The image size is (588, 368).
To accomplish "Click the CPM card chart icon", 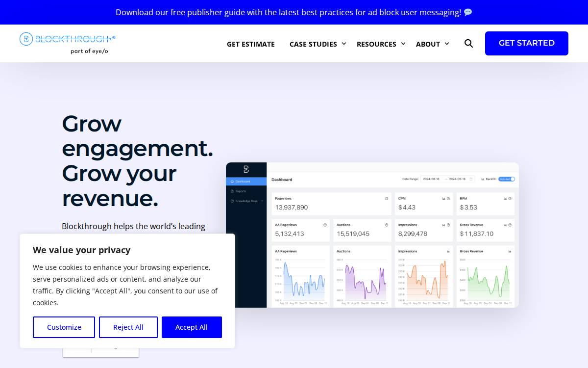I will [x=444, y=199].
